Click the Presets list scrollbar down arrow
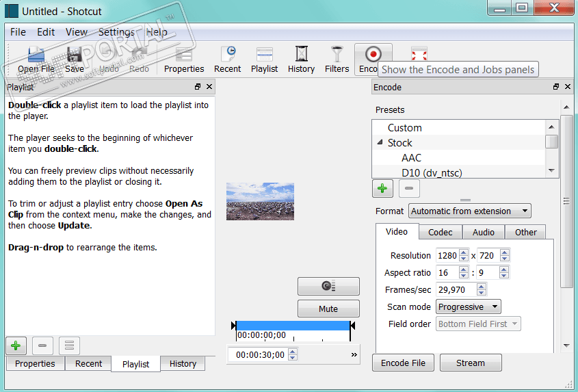Viewport: 578px width, 392px height. coord(551,170)
